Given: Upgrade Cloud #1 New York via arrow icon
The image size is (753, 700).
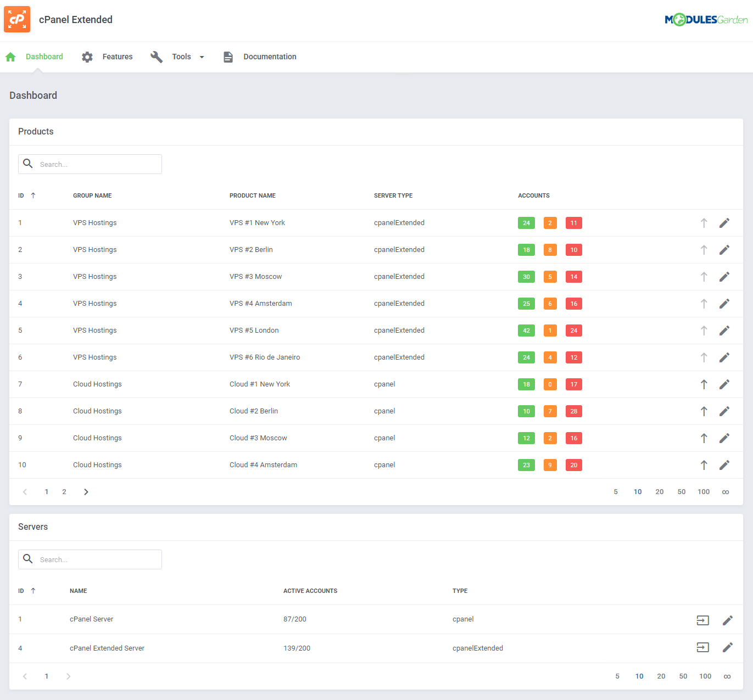Looking at the screenshot, I should point(704,384).
